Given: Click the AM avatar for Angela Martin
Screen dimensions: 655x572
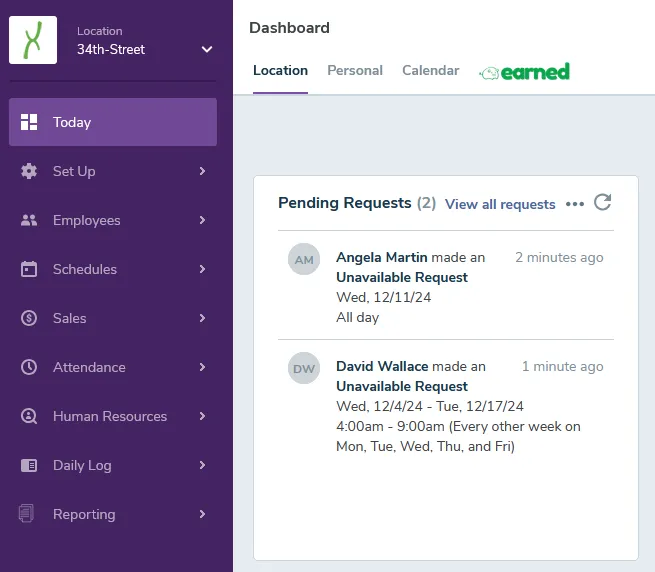Looking at the screenshot, I should (x=304, y=259).
